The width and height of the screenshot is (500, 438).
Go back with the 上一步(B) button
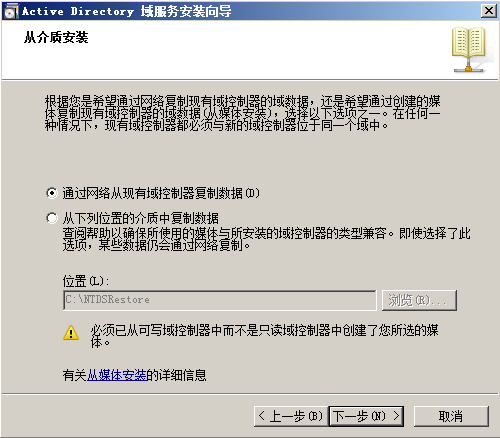point(291,416)
